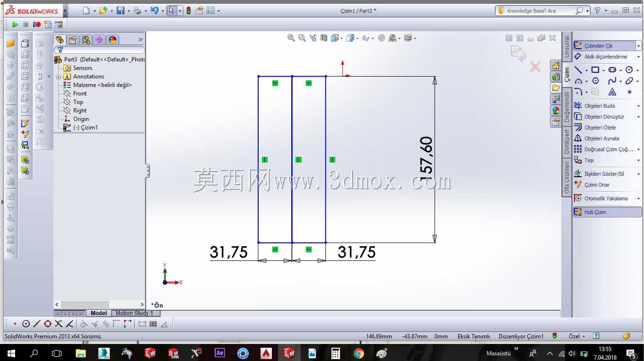
Task: Select the Ellipse sketch tool
Action: (629, 81)
